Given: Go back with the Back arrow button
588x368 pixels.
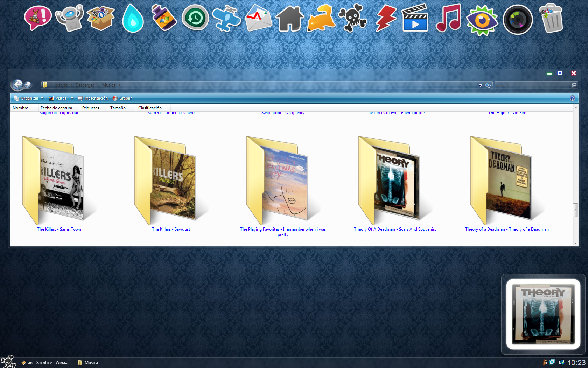Looking at the screenshot, I should click(x=17, y=84).
